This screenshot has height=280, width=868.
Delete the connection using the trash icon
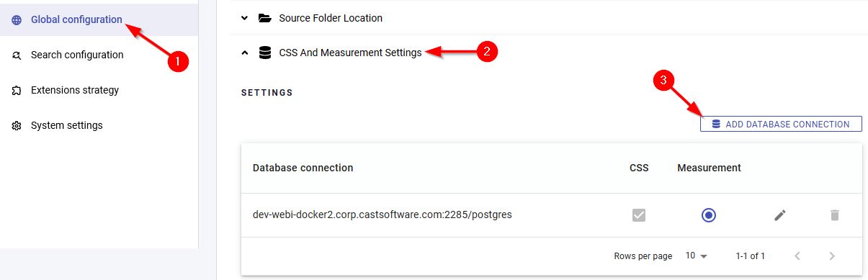coord(834,215)
